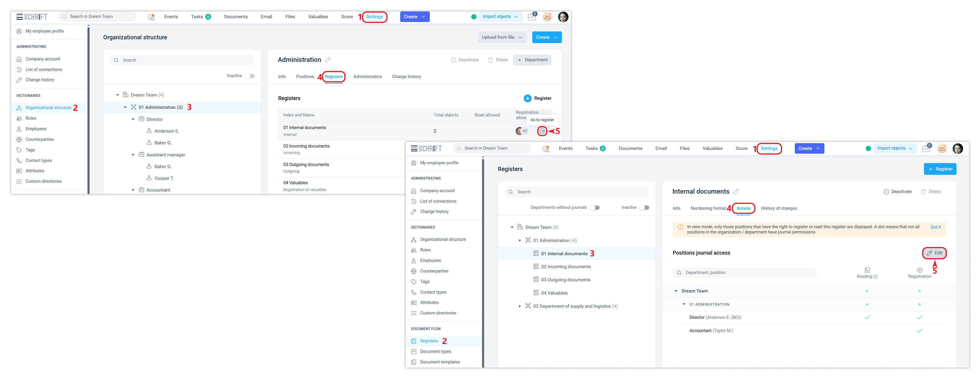This screenshot has height=379, width=980.
Task: Click the Edit positions journal access button
Action: [x=934, y=253]
